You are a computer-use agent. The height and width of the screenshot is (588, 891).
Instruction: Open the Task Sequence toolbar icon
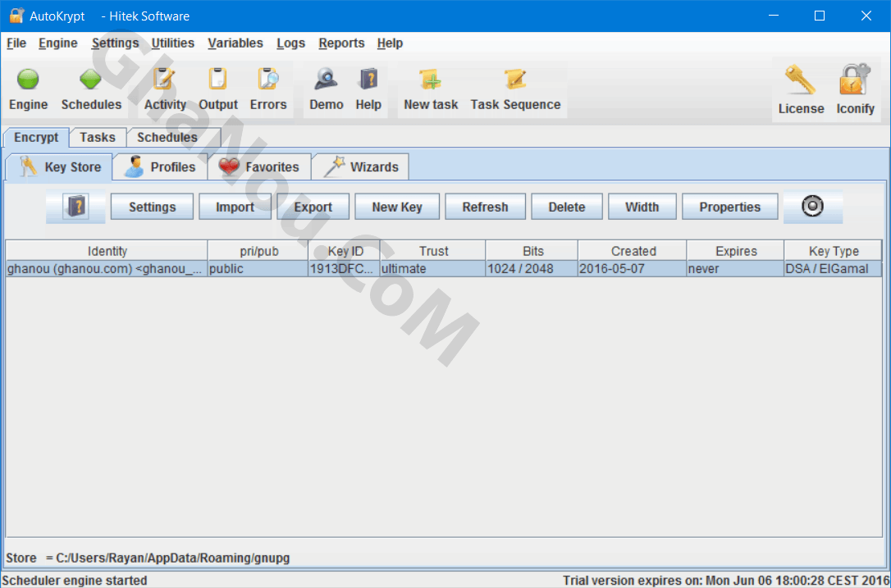tap(514, 80)
